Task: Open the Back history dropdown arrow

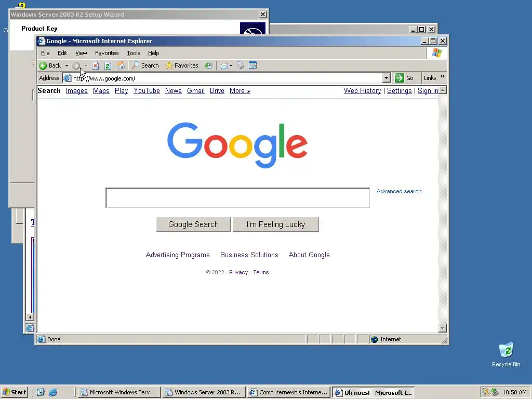Action: tap(67, 65)
